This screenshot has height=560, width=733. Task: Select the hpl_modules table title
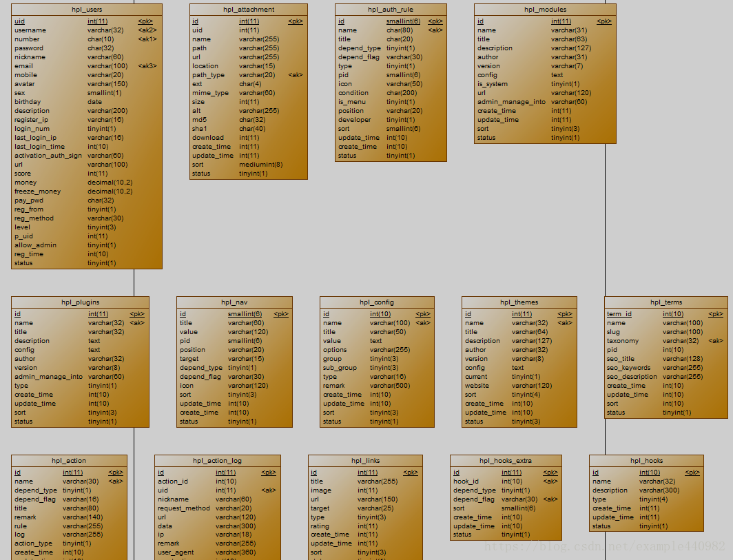click(545, 10)
